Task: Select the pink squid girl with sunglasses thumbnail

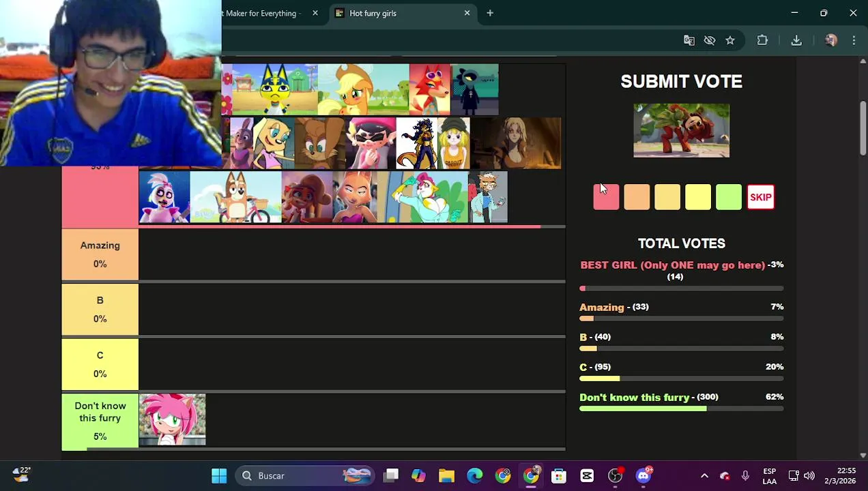Action: pyautogui.click(x=371, y=143)
